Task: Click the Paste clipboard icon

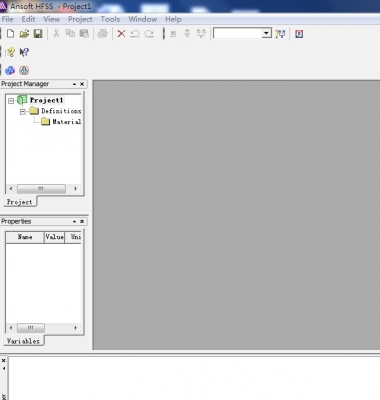Action: pos(84,33)
